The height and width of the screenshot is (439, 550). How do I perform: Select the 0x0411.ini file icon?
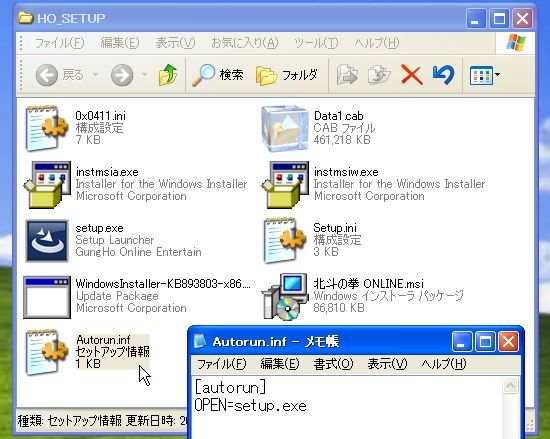[x=46, y=128]
